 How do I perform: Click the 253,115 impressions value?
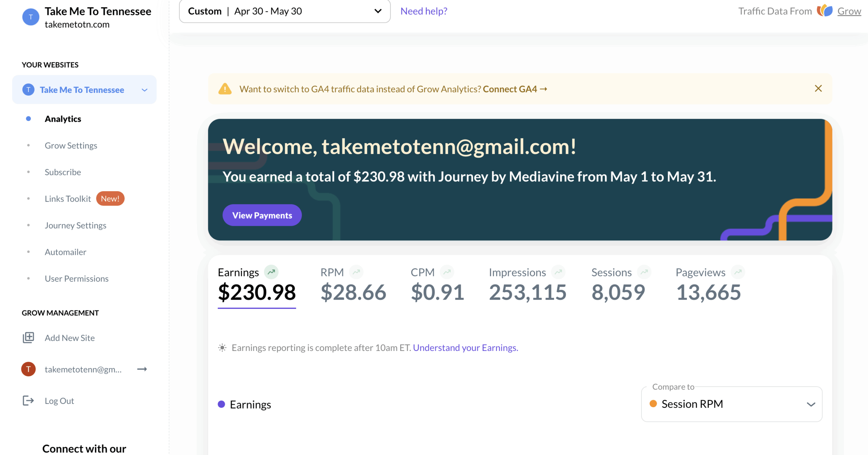click(x=528, y=292)
